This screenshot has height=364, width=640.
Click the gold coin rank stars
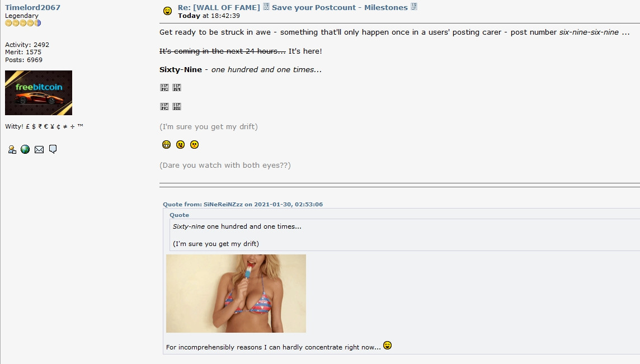(23, 23)
